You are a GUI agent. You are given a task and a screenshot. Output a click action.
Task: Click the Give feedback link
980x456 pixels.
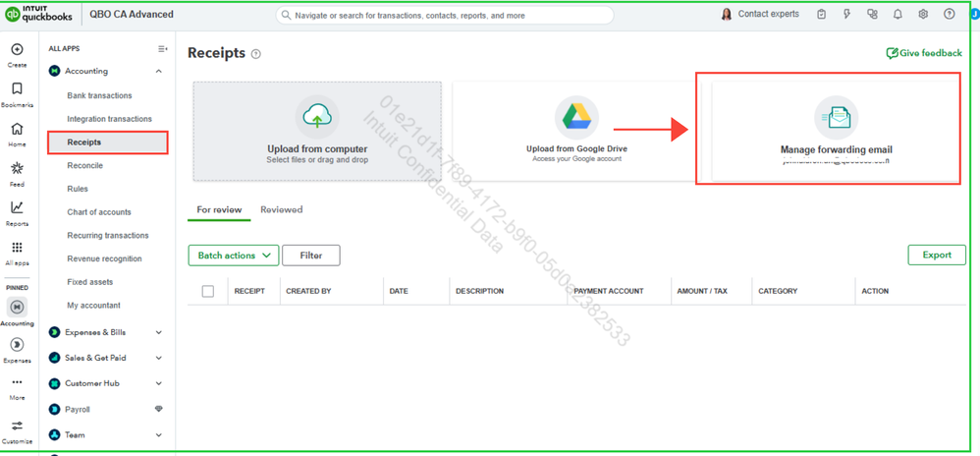pyautogui.click(x=924, y=53)
